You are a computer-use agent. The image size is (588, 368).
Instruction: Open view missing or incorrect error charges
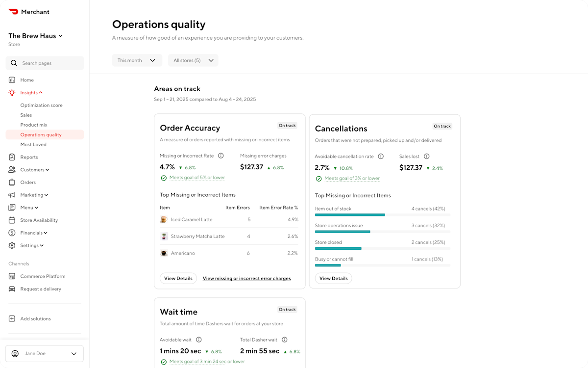(x=246, y=278)
